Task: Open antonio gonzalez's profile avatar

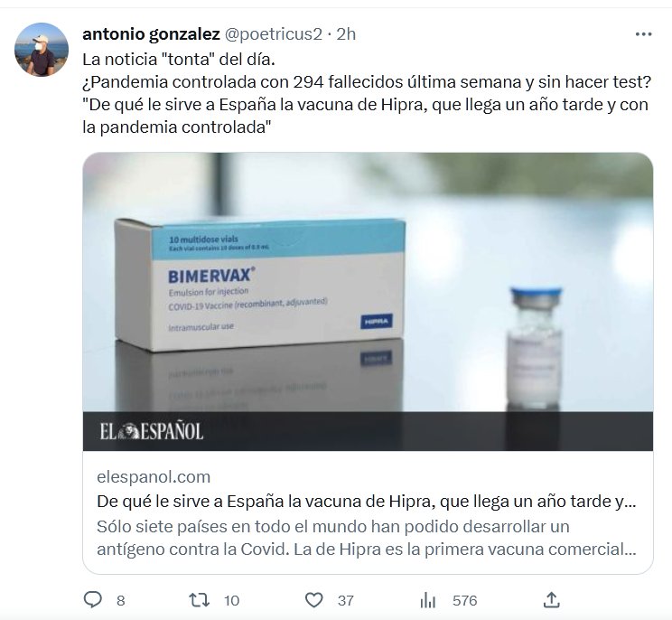Action: [42, 50]
